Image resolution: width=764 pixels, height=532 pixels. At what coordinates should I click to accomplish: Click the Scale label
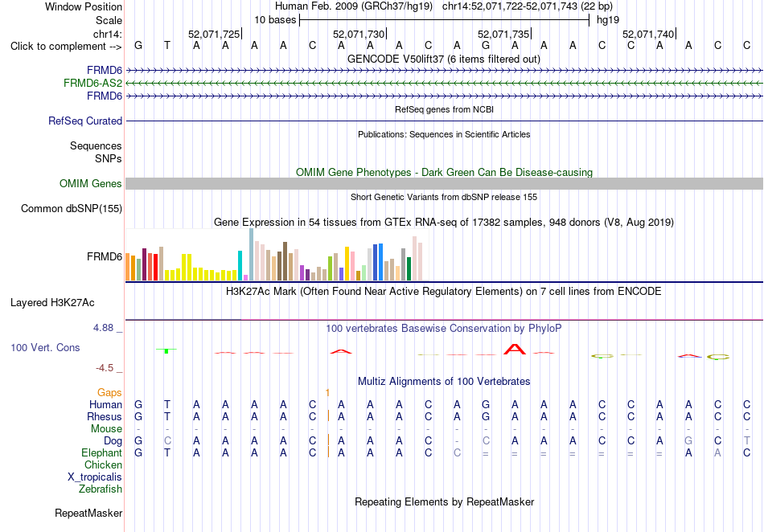coord(109,20)
